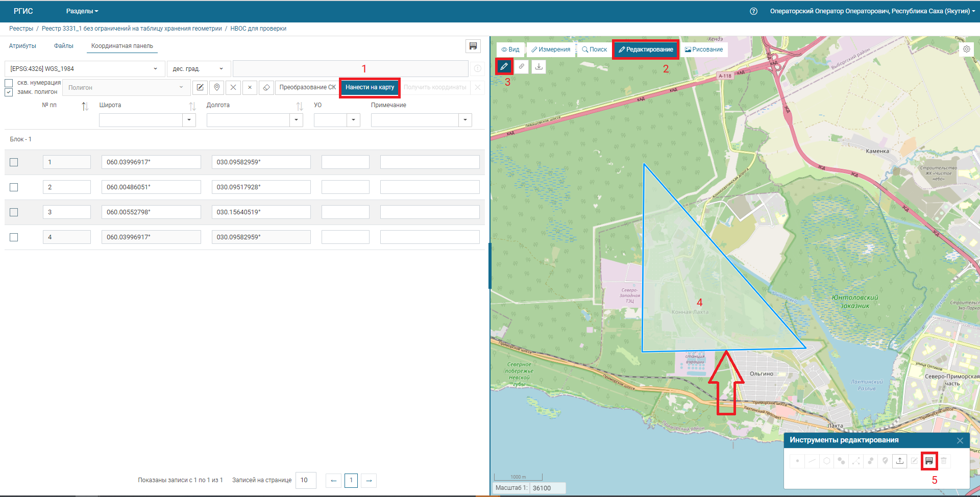Image resolution: width=980 pixels, height=497 pixels.
Task: Expand the дес. град. units dropdown
Action: (x=198, y=69)
